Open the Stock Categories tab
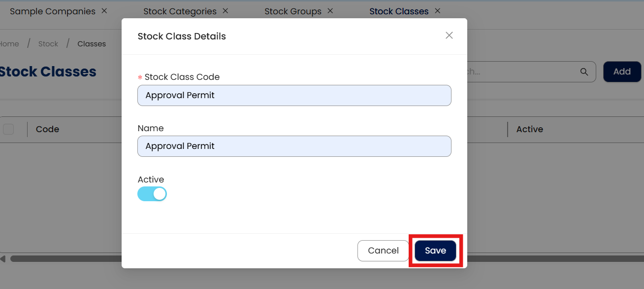644x289 pixels. (180, 11)
